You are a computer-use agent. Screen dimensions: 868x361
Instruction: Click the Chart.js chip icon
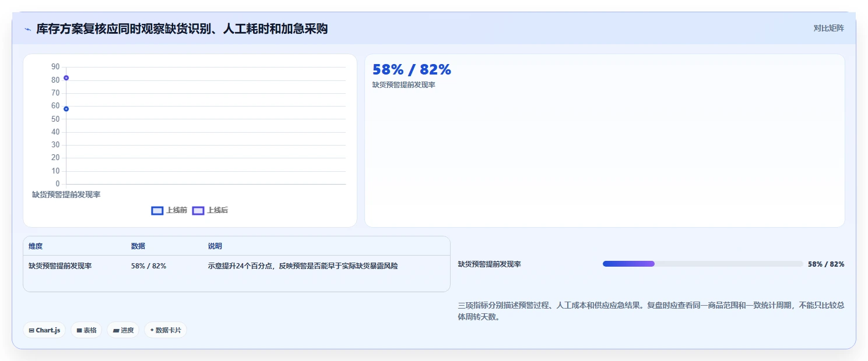tap(31, 330)
